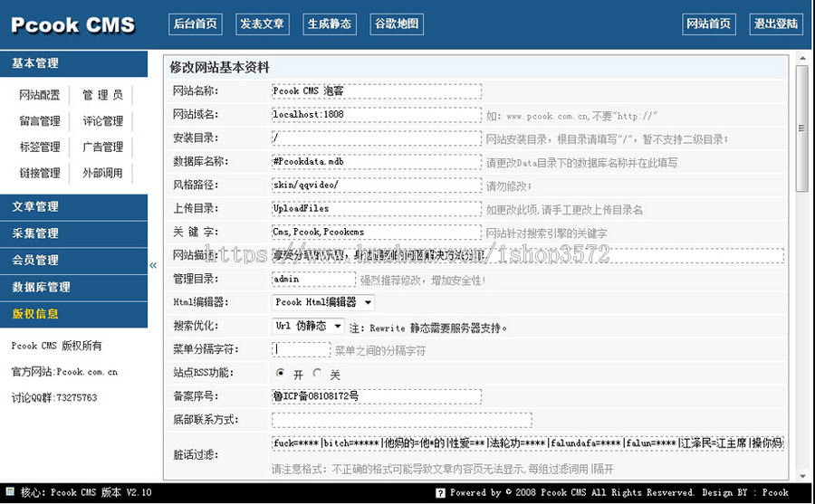
Task: Click the Pcook CMS logo
Action: (x=72, y=25)
